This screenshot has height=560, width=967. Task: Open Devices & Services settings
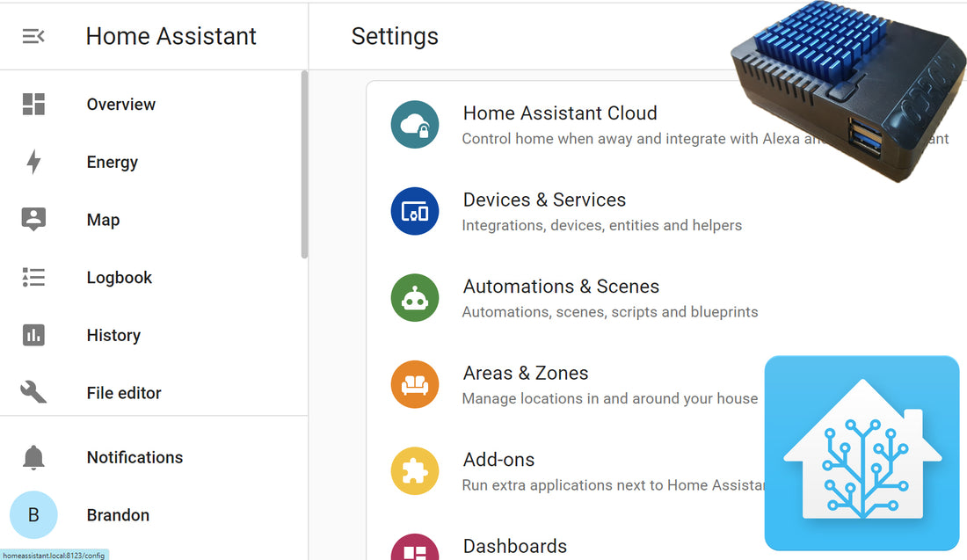click(x=544, y=200)
